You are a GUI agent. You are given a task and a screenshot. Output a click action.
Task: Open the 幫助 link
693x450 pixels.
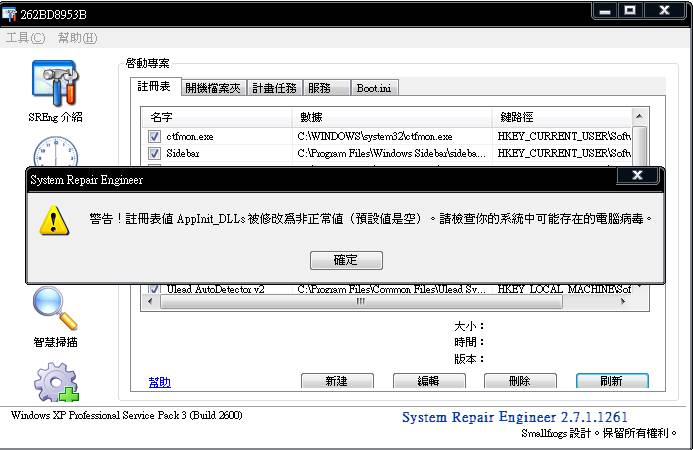(x=160, y=382)
